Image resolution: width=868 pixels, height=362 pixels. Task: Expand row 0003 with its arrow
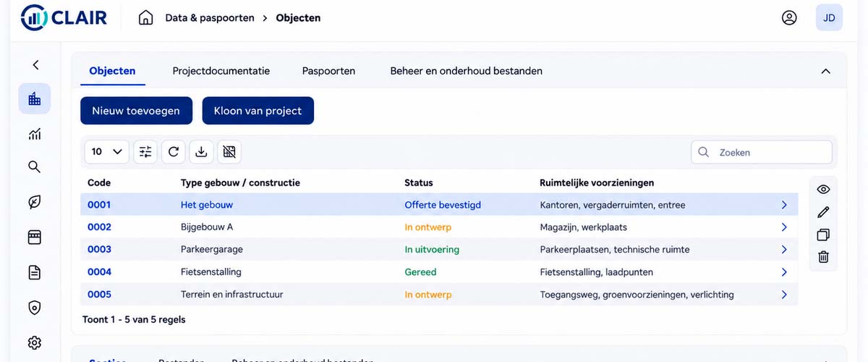(x=784, y=250)
